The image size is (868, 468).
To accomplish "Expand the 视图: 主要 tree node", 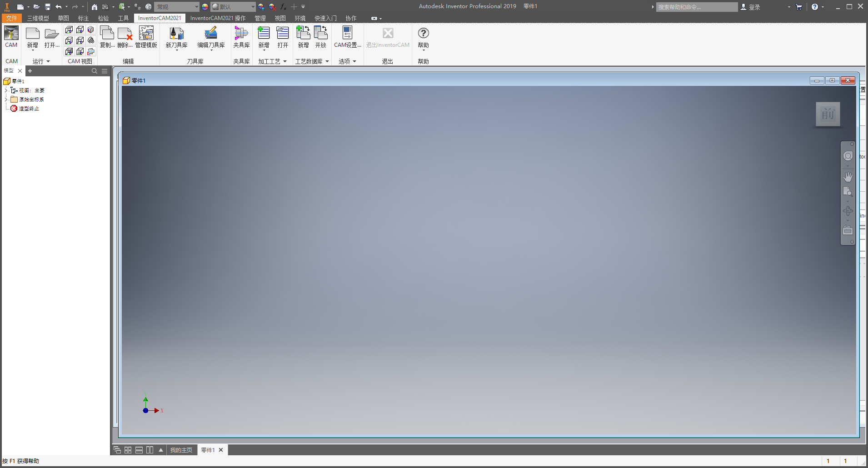I will coord(6,90).
